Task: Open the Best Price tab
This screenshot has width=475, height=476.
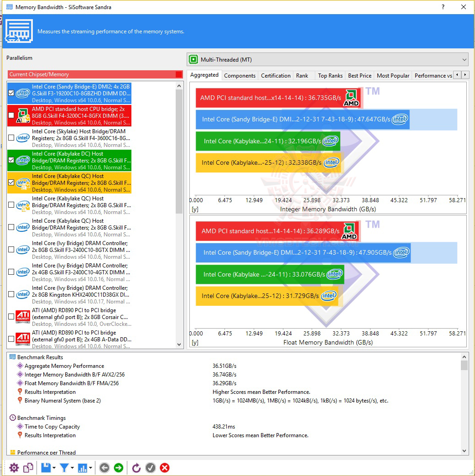Action: click(x=360, y=76)
